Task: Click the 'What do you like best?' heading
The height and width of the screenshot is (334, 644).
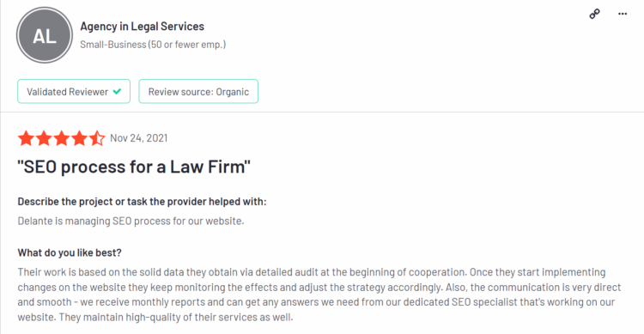Action: point(70,252)
